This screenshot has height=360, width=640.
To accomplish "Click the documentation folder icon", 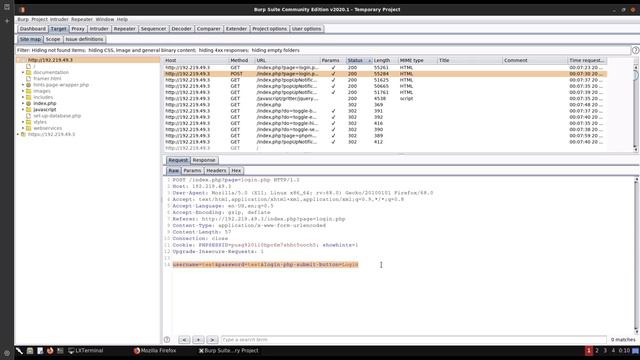I will (29, 72).
